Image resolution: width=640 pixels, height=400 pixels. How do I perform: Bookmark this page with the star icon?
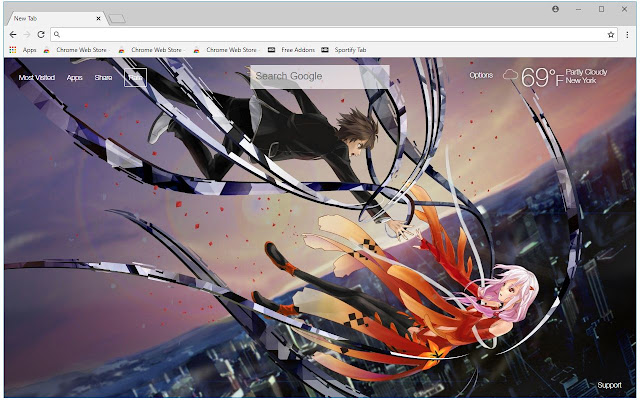coord(611,35)
